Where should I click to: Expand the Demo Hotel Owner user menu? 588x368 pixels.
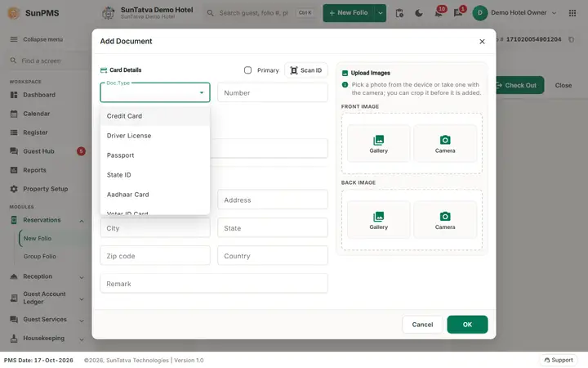click(554, 13)
